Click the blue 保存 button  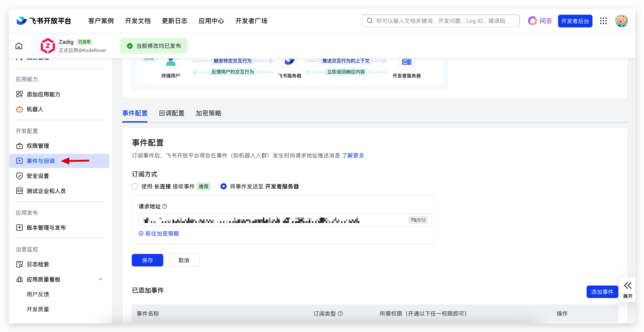147,260
